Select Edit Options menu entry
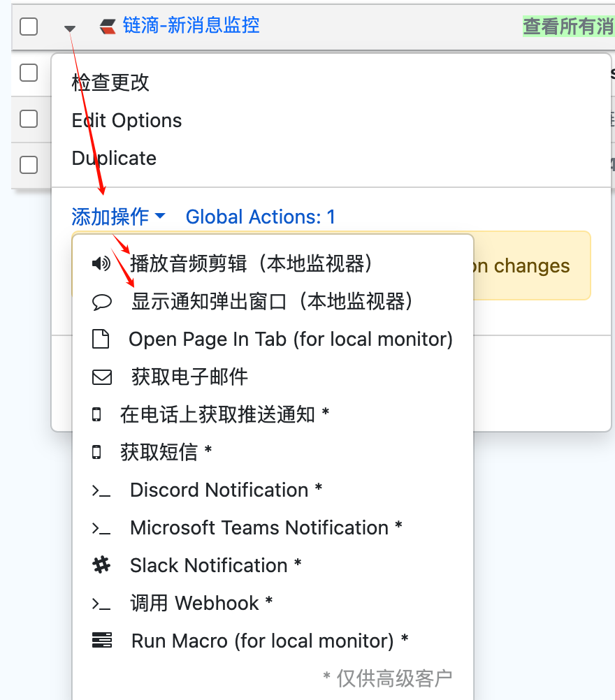 (x=126, y=120)
